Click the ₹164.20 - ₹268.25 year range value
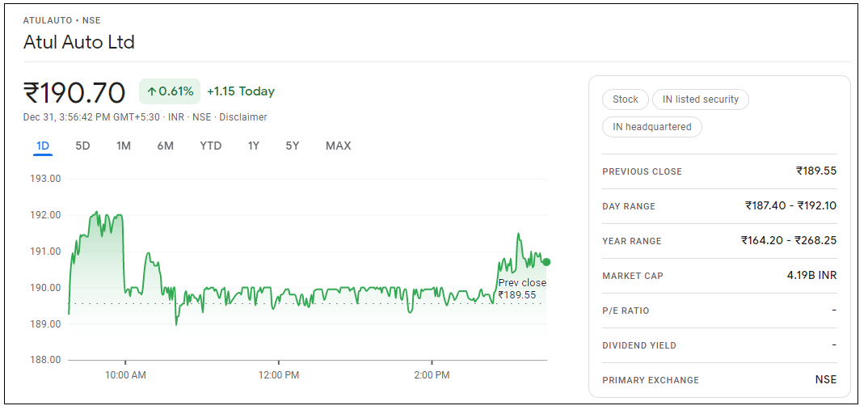The height and width of the screenshot is (410, 868). (789, 240)
